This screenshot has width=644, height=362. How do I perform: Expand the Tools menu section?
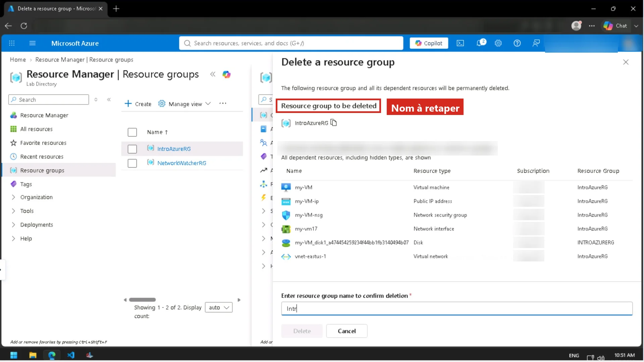13,211
